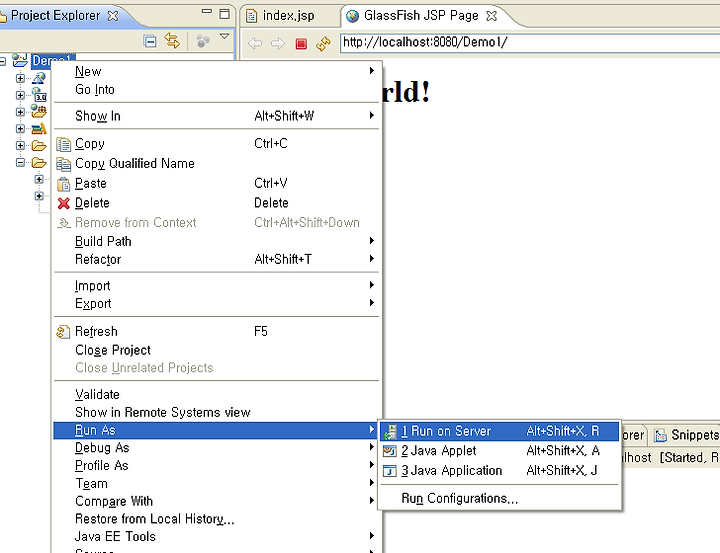
Task: Click red X Delete icon
Action: click(64, 203)
